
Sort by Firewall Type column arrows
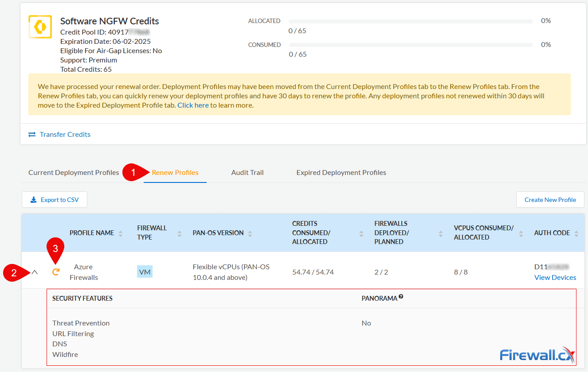pyautogui.click(x=180, y=233)
